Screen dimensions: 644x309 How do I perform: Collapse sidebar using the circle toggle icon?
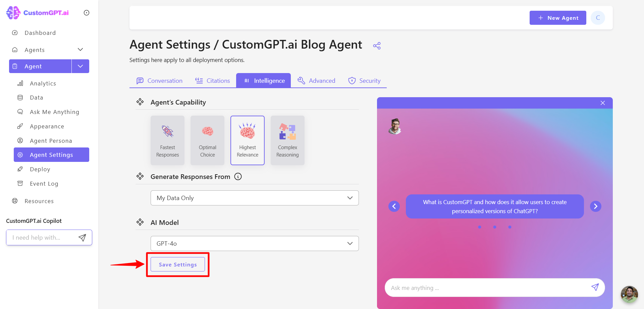pos(87,13)
